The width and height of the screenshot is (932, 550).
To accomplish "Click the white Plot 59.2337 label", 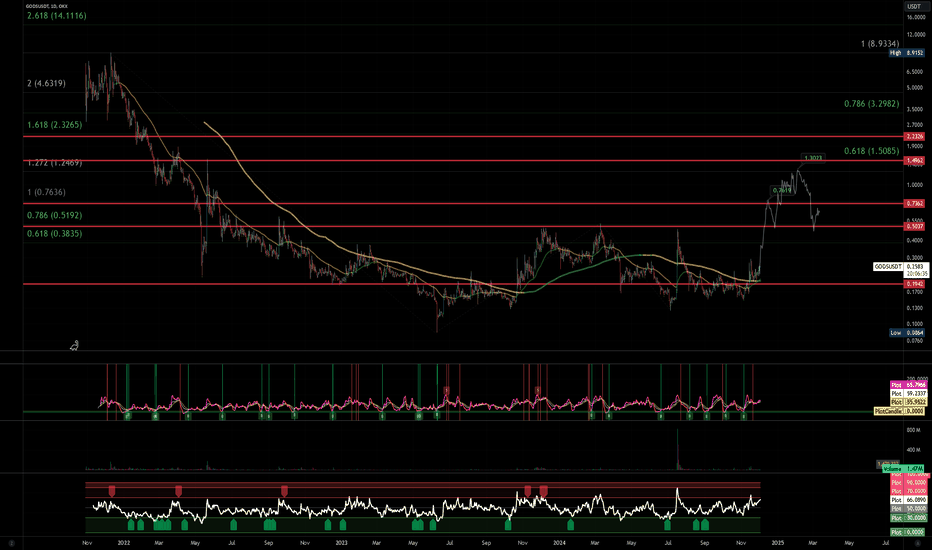I will (908, 394).
